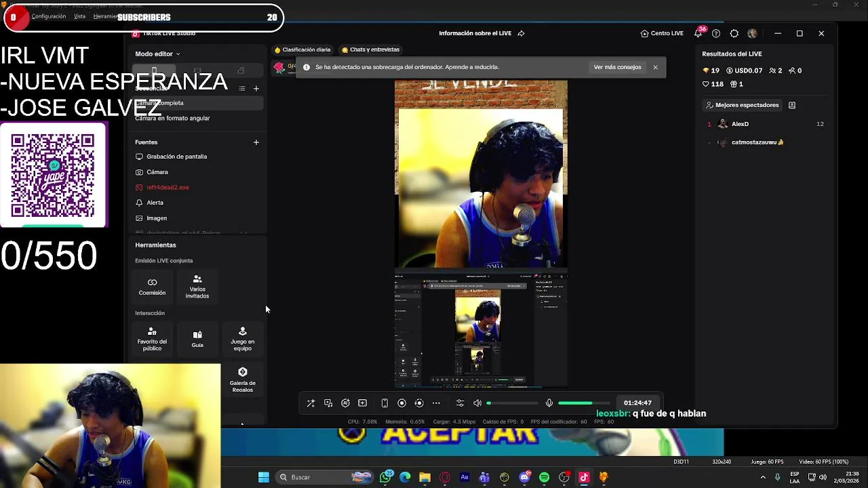
Task: Open the Configuración menu
Action: [49, 16]
